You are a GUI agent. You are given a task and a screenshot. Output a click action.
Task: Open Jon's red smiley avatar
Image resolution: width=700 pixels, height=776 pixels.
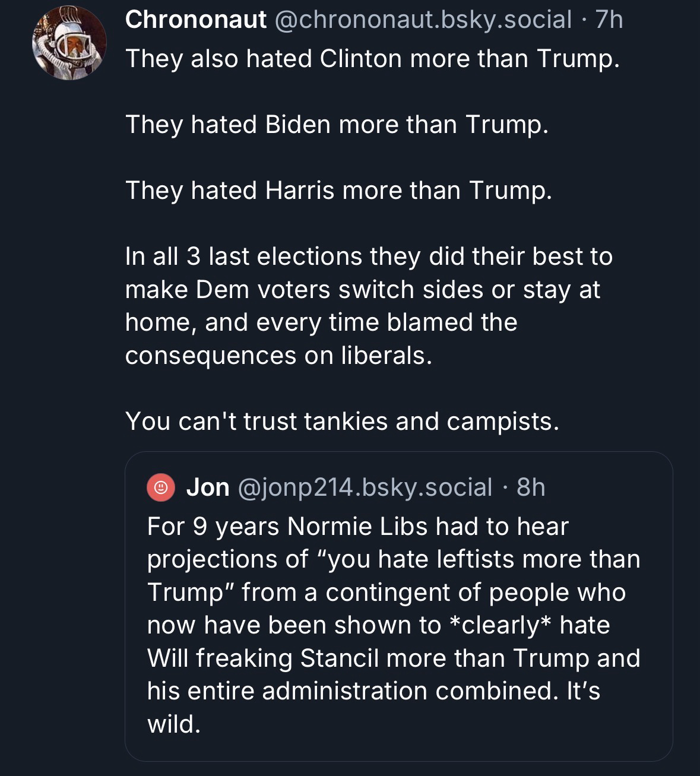point(160,487)
